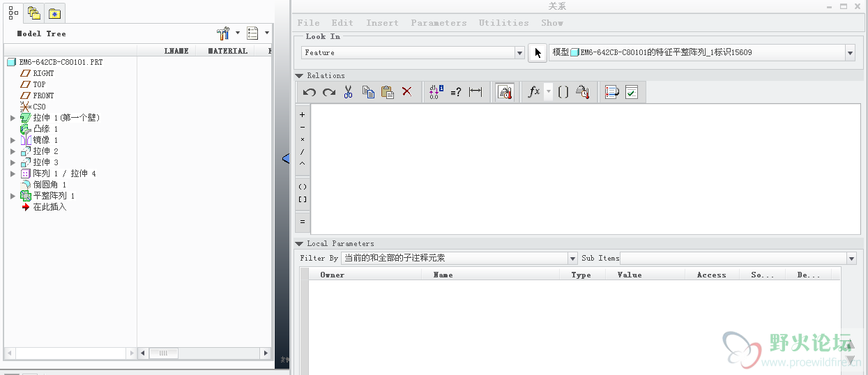Select the 在此插入 insert marker
868x375 pixels.
coord(44,207)
